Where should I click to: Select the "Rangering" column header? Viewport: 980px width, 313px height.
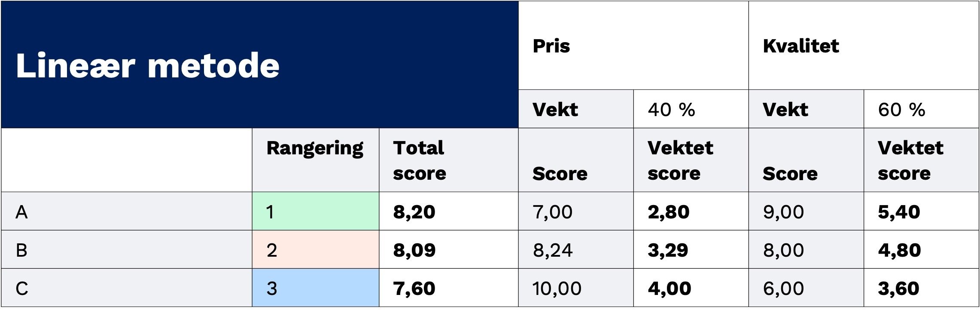click(315, 148)
